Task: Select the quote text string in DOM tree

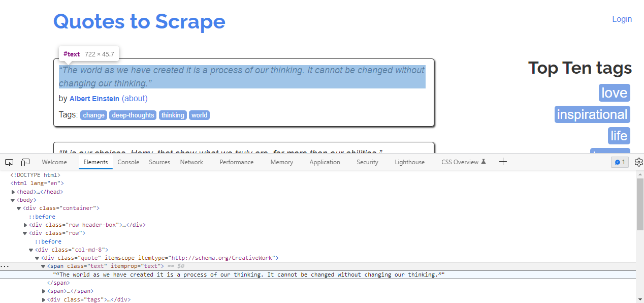Action: point(249,275)
